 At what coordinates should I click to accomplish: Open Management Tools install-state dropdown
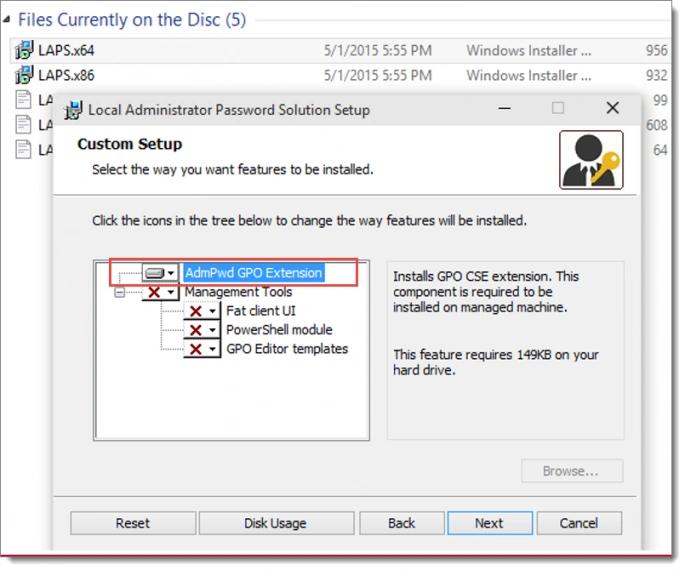pyautogui.click(x=160, y=292)
